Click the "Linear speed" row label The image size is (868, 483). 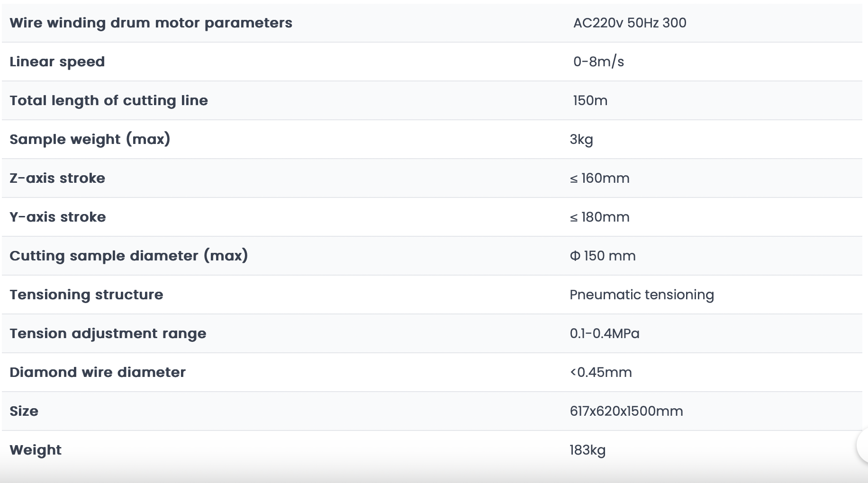57,62
